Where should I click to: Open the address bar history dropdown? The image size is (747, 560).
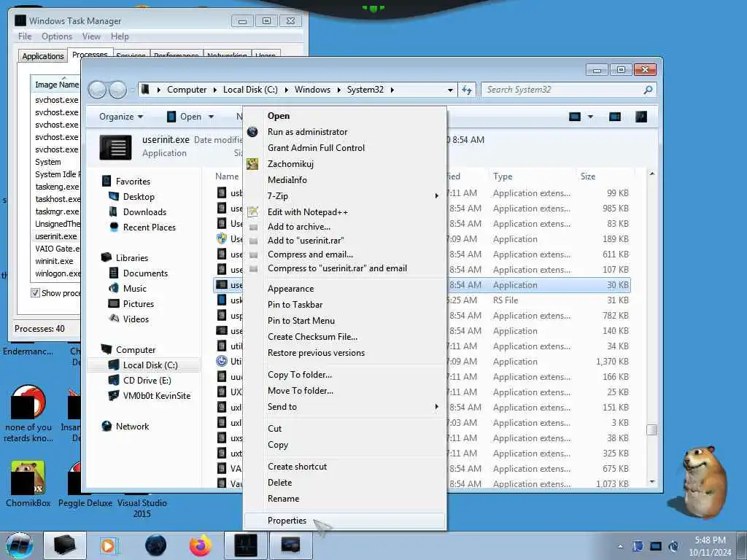(449, 90)
